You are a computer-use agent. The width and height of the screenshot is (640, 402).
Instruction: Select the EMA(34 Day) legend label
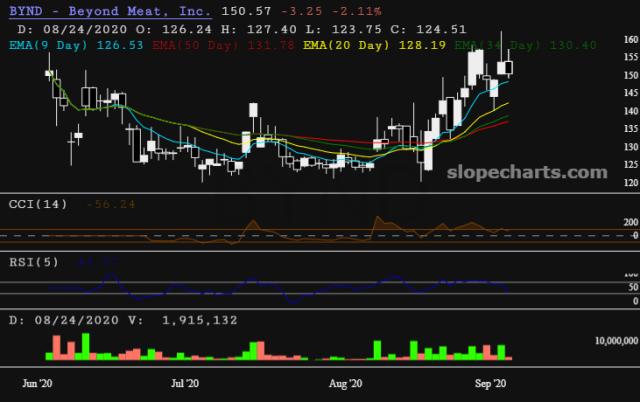coord(495,45)
